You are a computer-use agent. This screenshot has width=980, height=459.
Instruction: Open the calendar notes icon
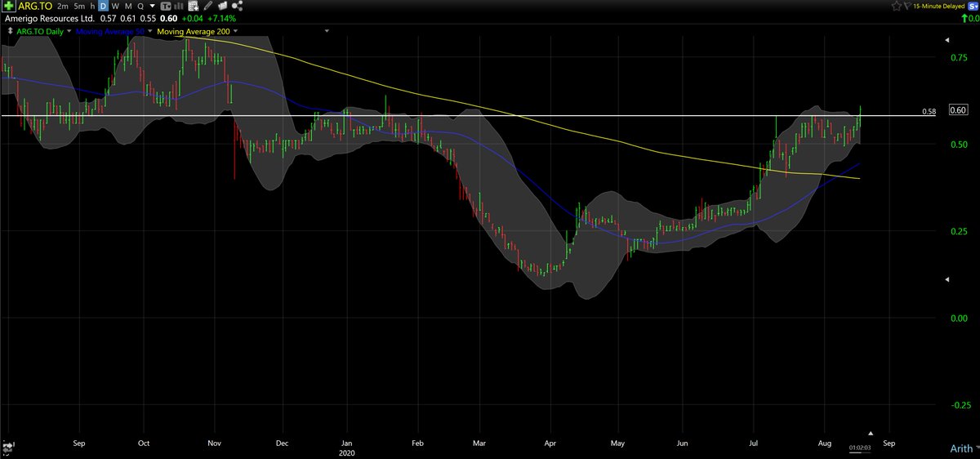(x=194, y=7)
